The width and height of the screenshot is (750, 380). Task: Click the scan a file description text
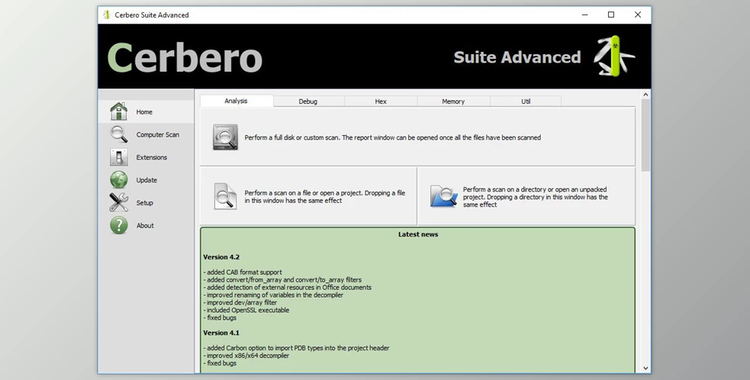click(x=325, y=197)
